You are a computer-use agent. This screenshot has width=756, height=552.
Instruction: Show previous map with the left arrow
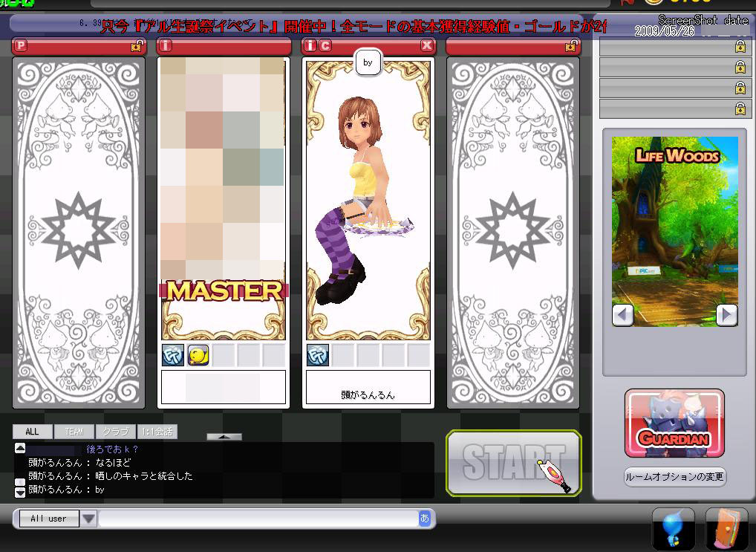pos(622,315)
